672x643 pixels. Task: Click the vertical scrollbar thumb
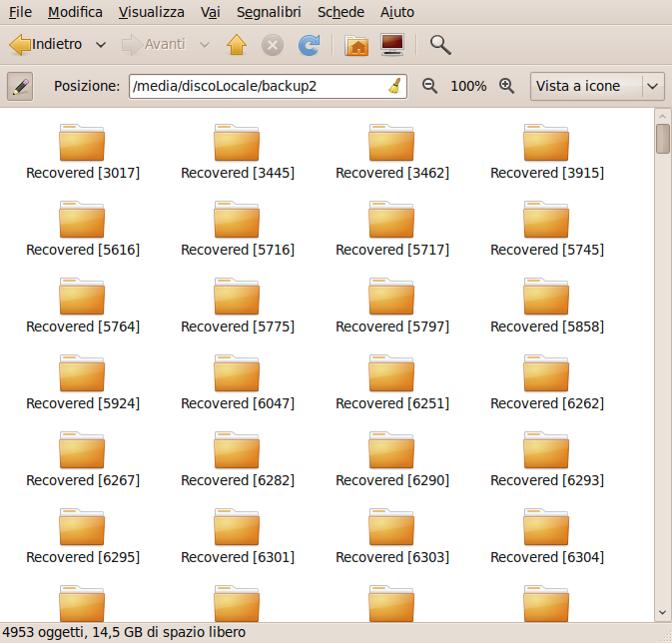(x=663, y=139)
